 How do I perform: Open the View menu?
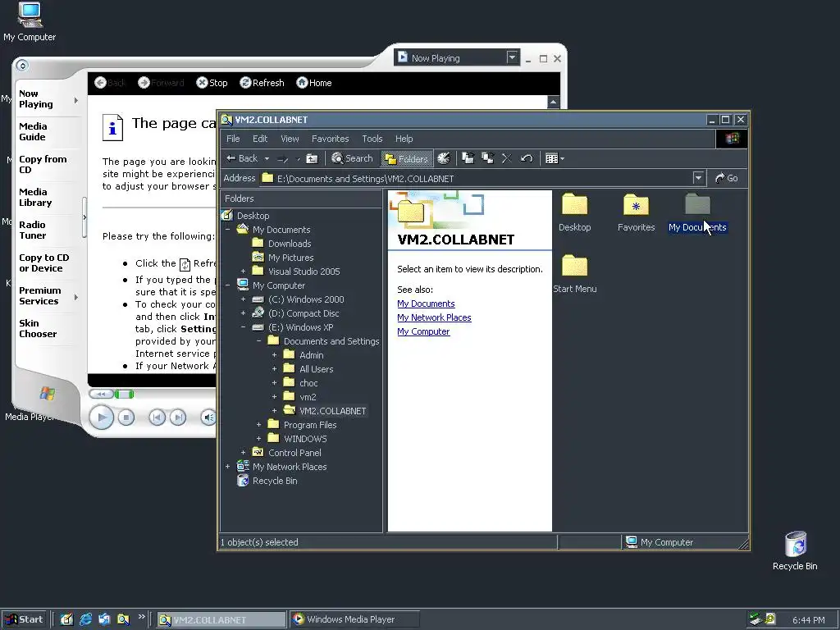click(x=290, y=139)
